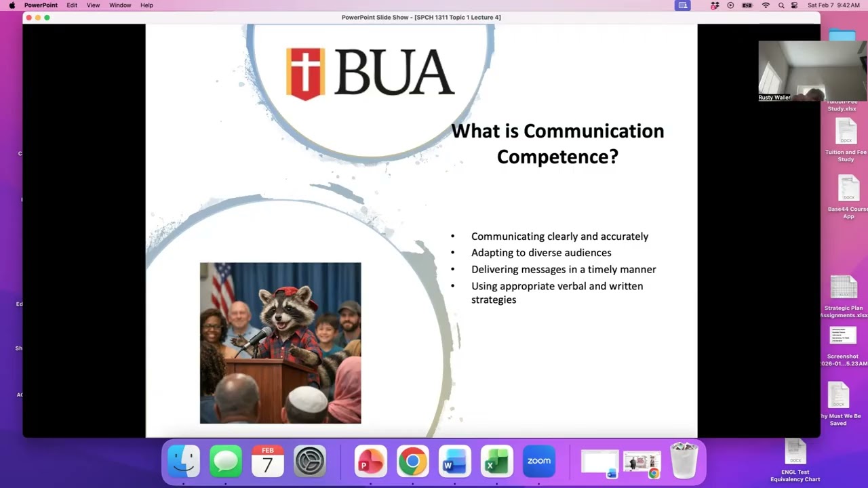This screenshot has height=488, width=868.
Task: Open Wi-Fi menu in menu bar
Action: (x=766, y=5)
